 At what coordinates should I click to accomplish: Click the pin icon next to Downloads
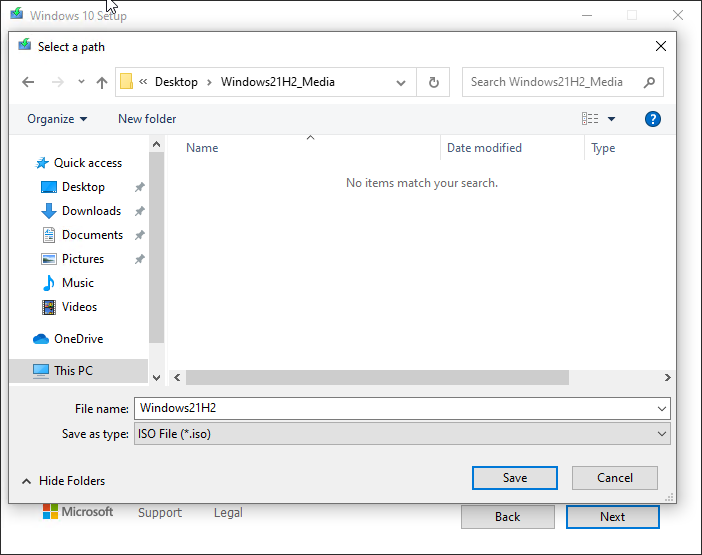pos(140,211)
